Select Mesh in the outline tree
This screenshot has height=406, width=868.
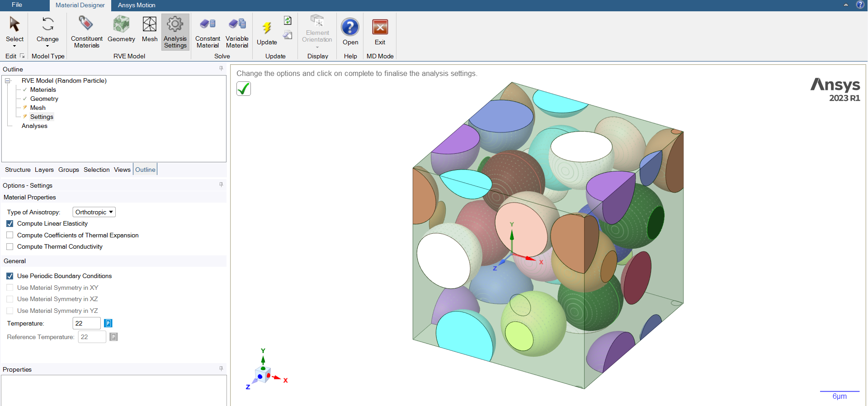(38, 108)
